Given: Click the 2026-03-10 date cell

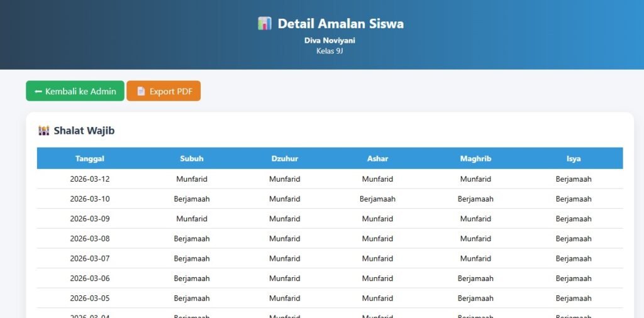Looking at the screenshot, I should coord(90,199).
